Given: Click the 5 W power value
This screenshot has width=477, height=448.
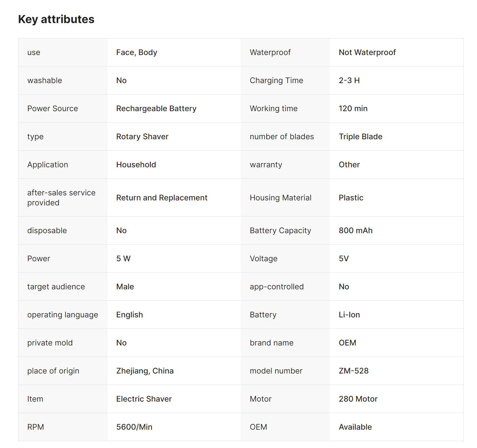Looking at the screenshot, I should coord(123,258).
